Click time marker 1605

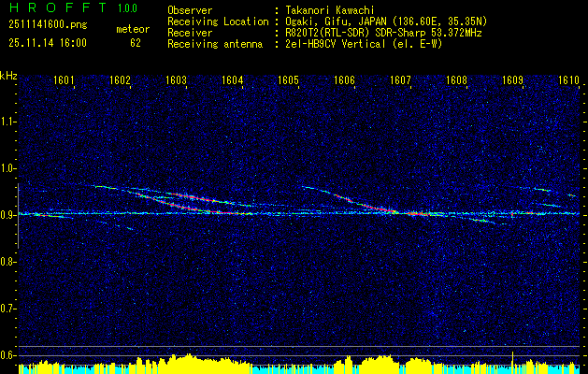pos(288,80)
